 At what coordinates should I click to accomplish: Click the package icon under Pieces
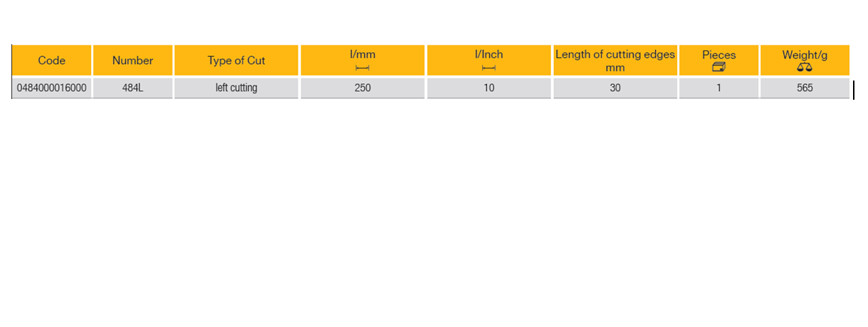[x=718, y=67]
